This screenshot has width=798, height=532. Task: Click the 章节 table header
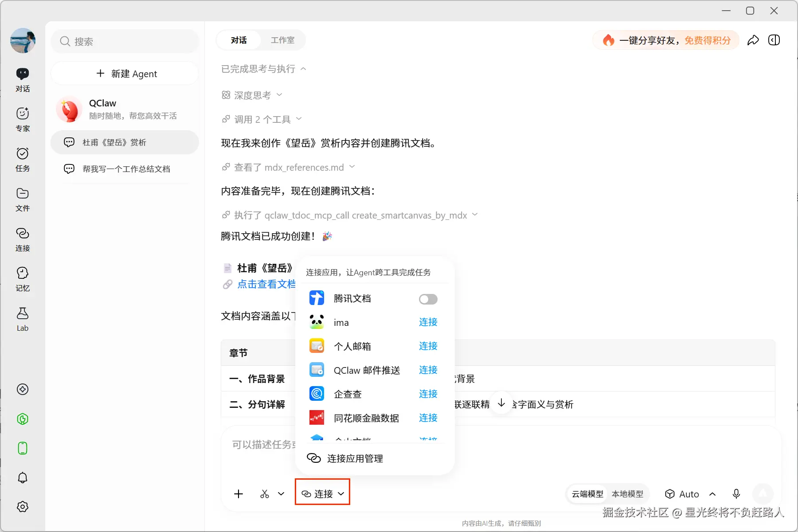[x=239, y=353]
